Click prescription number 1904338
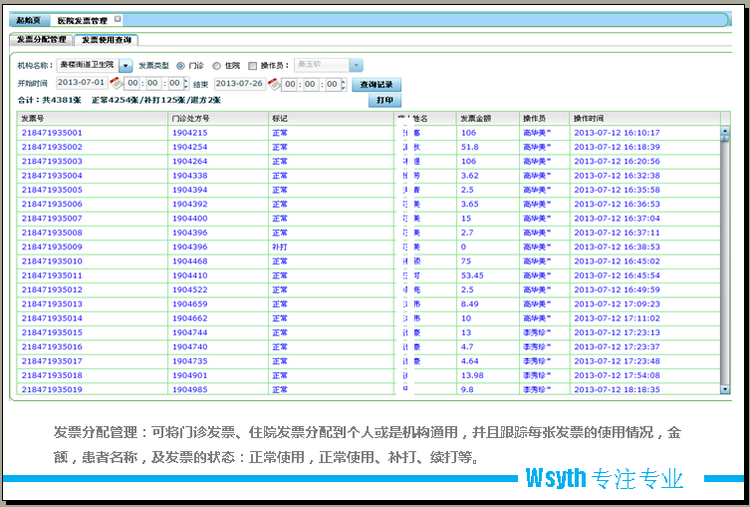This screenshot has width=750, height=507. click(190, 176)
